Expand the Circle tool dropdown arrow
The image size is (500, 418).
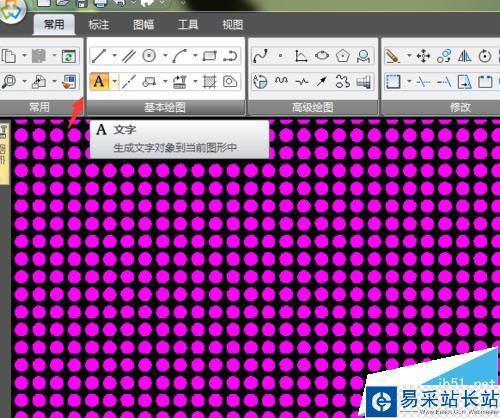tap(165, 55)
